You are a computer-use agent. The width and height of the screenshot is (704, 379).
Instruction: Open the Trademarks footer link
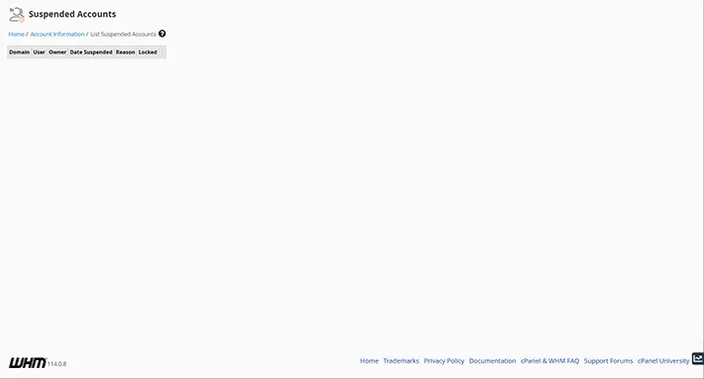(x=401, y=361)
